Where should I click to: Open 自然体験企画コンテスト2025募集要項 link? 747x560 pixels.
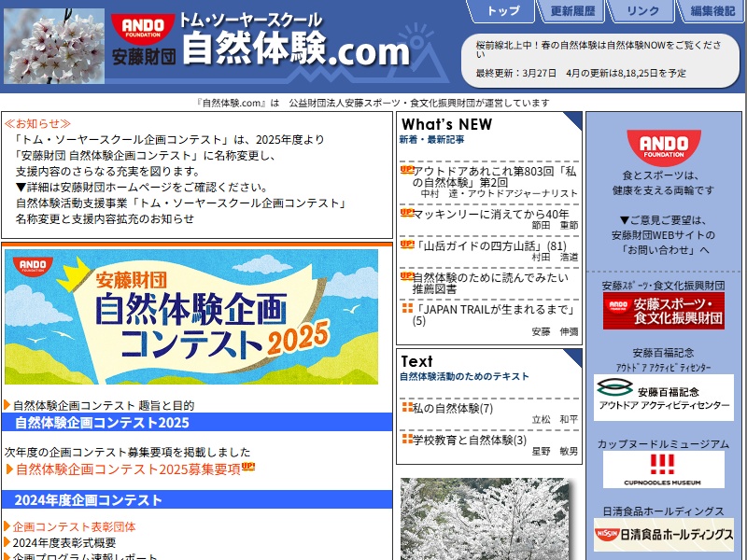tap(129, 469)
